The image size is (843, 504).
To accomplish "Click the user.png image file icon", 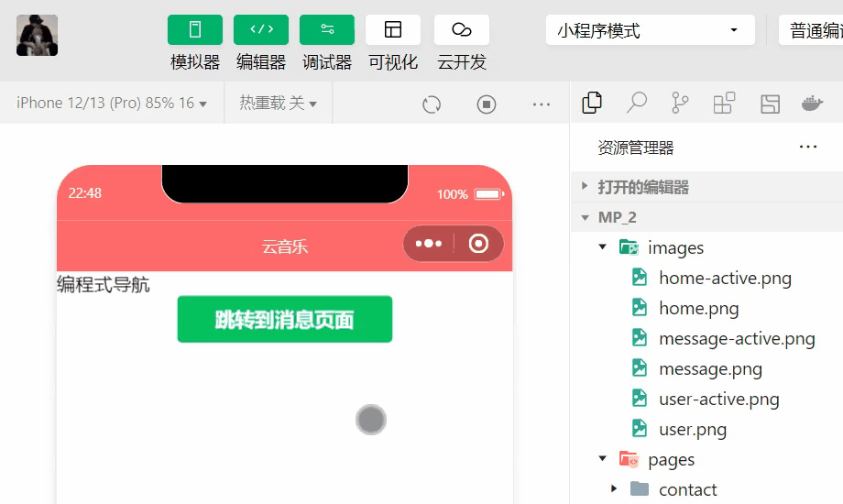I will 640,428.
